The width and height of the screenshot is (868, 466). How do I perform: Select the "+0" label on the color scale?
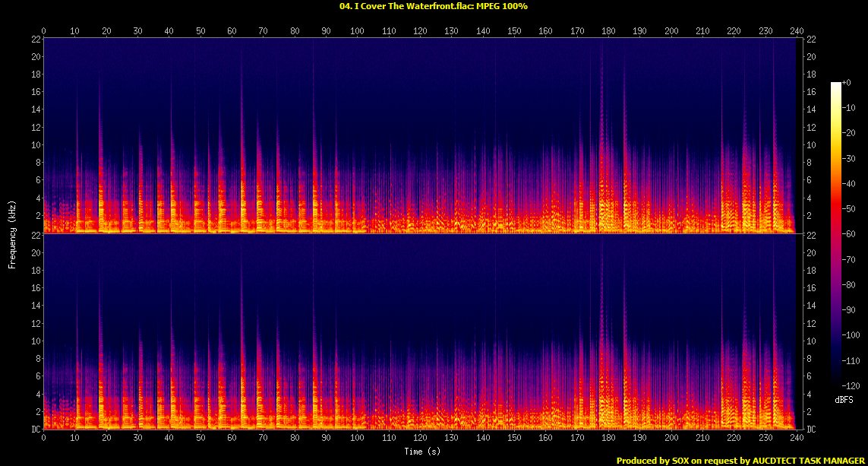pos(847,83)
